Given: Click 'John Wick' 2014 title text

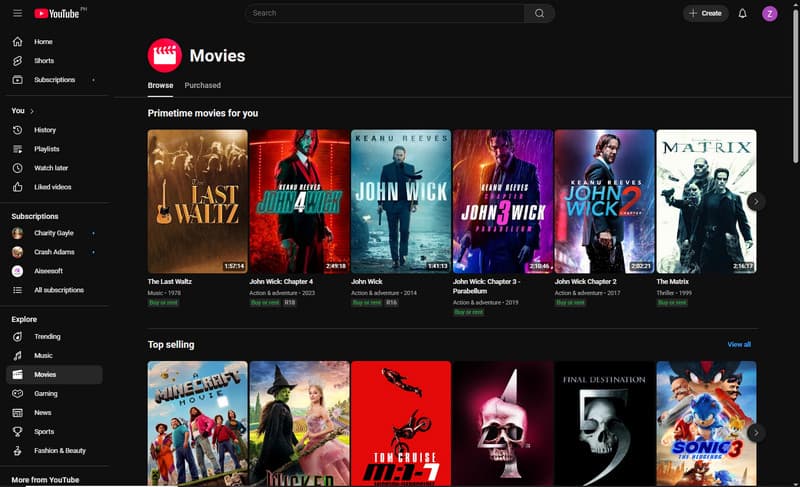Looking at the screenshot, I should (x=366, y=281).
